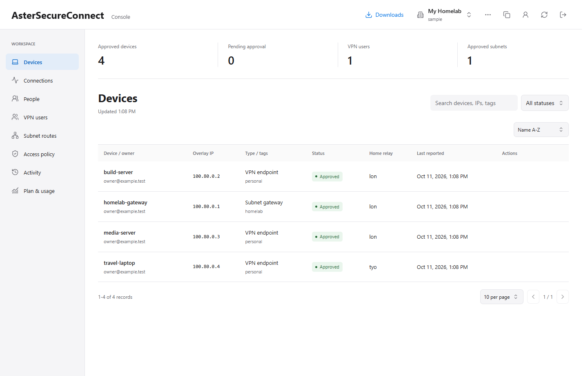
Task: Click the homelab tag
Action: (x=254, y=211)
